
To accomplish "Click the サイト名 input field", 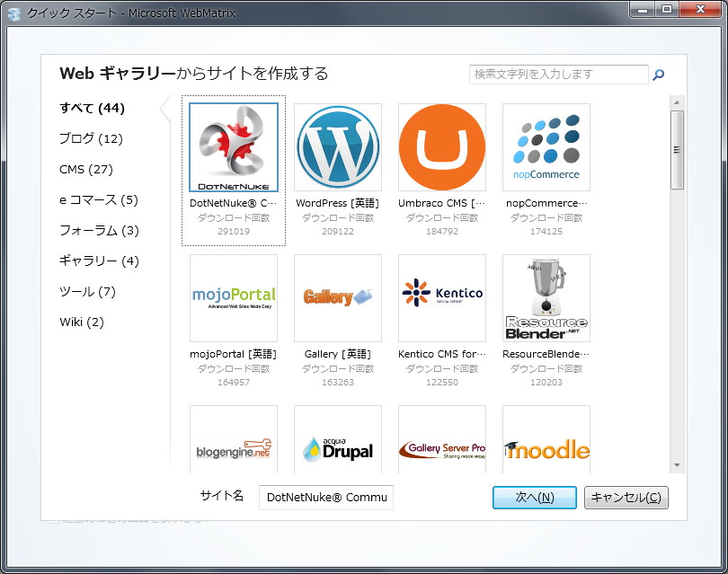I will click(325, 498).
